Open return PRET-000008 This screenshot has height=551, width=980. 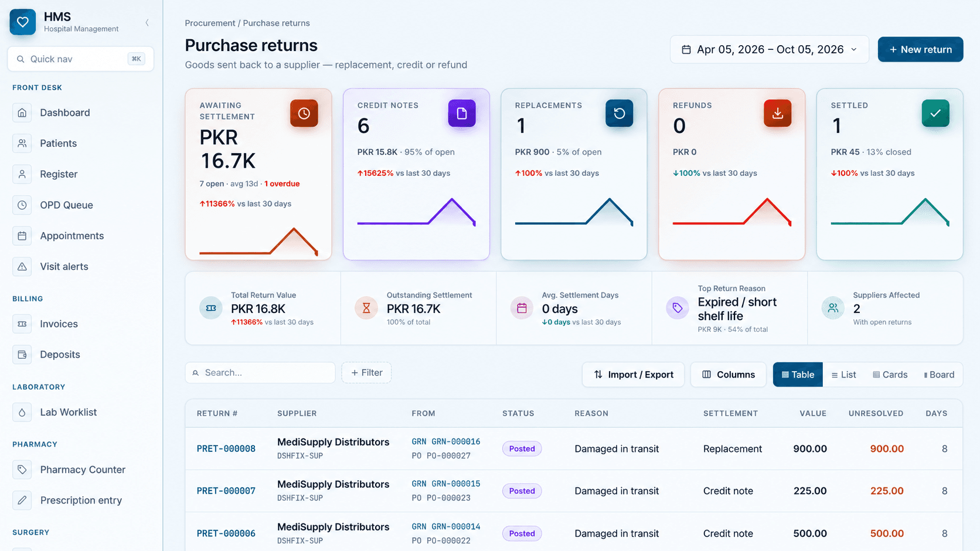tap(226, 449)
